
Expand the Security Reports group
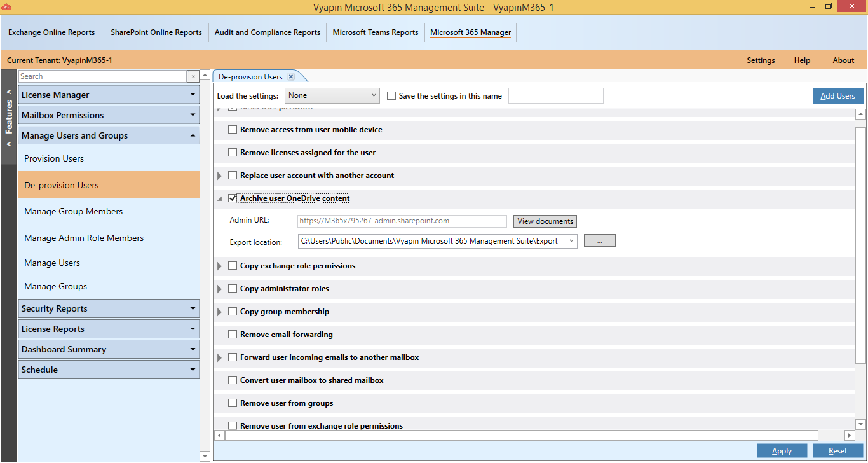point(109,308)
